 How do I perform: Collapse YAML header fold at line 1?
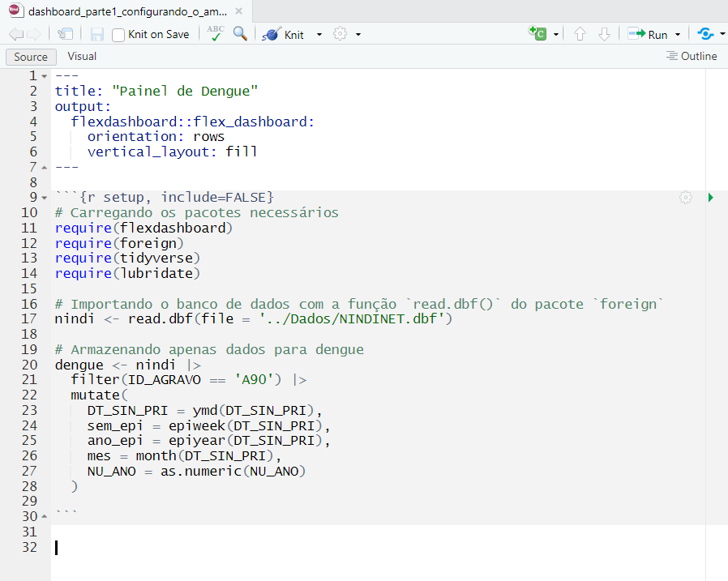click(44, 76)
